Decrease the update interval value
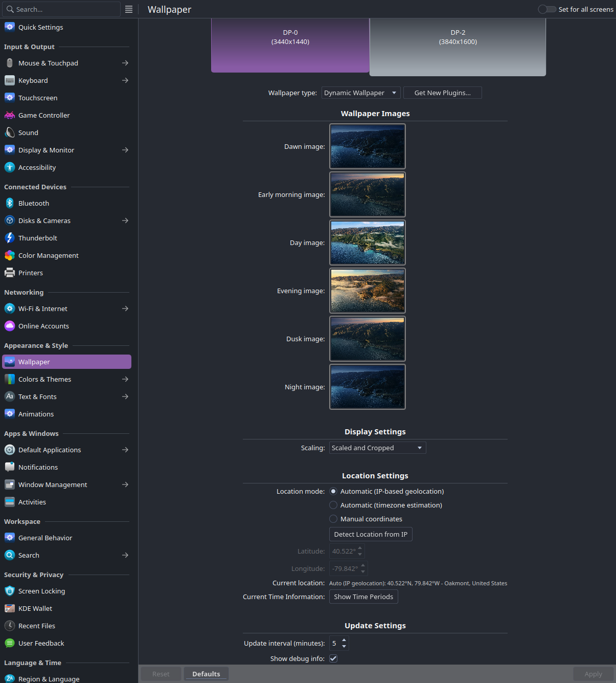Image resolution: width=616 pixels, height=683 pixels. pos(344,647)
